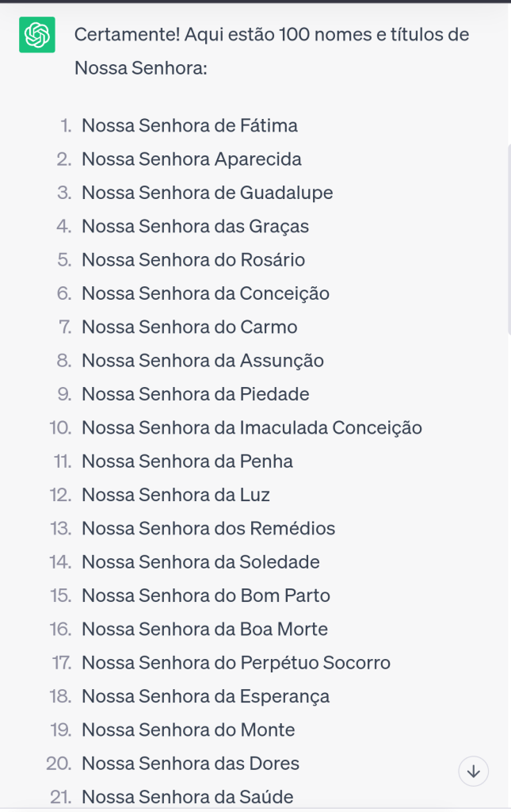
Task: Click Nossa Senhora dos Remédios item
Action: (208, 529)
